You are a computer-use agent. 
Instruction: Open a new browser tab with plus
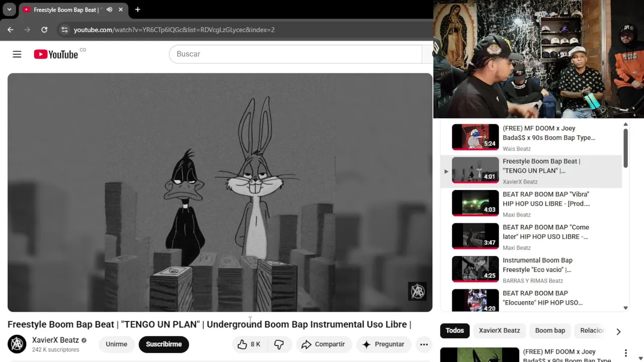137,10
